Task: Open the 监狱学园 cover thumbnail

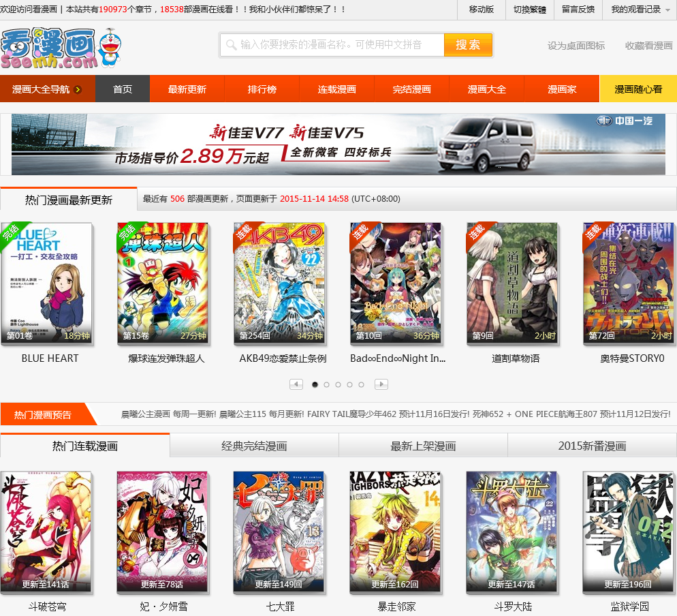Action: pyautogui.click(x=629, y=532)
